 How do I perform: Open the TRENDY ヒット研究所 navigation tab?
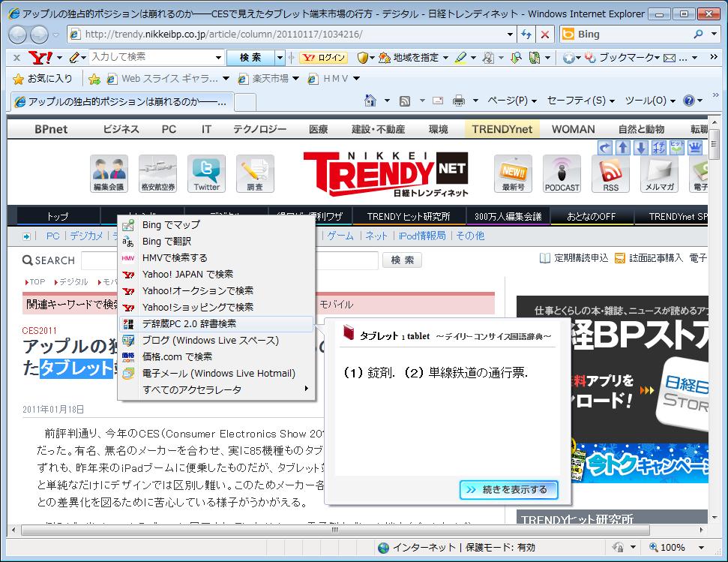pyautogui.click(x=409, y=216)
